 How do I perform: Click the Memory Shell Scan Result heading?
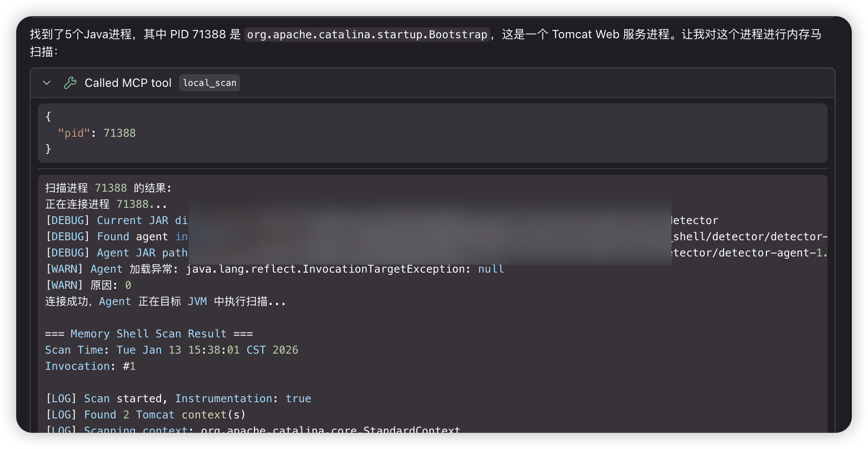coord(149,334)
